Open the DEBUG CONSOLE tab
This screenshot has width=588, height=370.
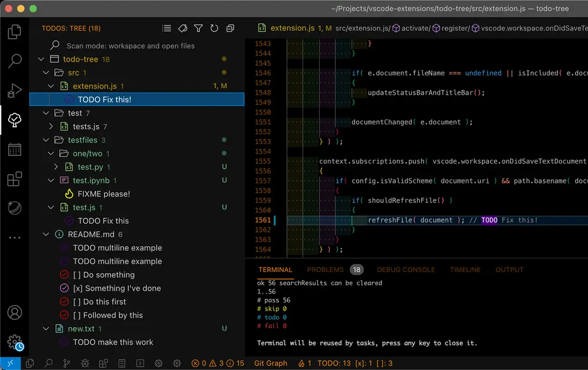406,270
